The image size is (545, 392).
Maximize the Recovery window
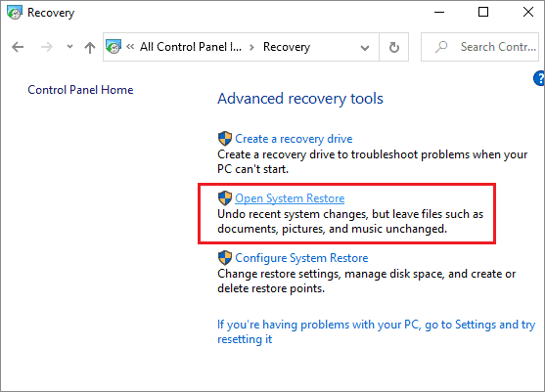click(483, 12)
